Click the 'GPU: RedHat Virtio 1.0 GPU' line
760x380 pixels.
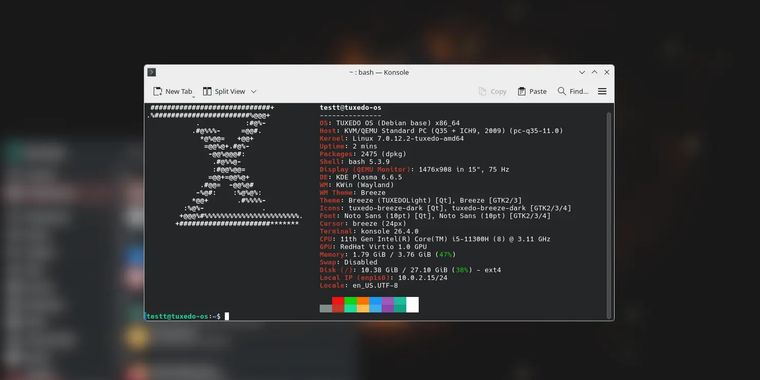373,247
